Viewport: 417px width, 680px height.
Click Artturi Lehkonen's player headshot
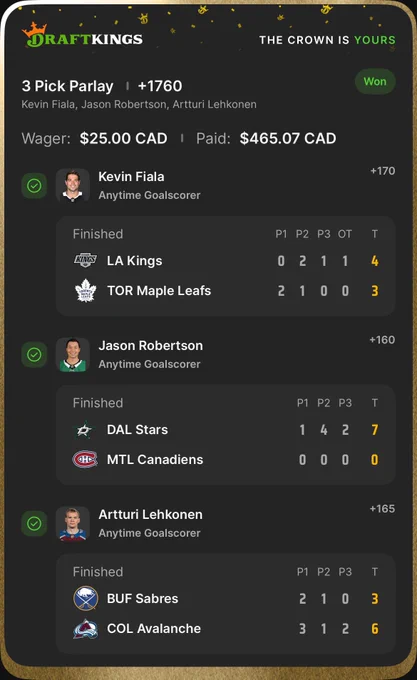tap(73, 523)
